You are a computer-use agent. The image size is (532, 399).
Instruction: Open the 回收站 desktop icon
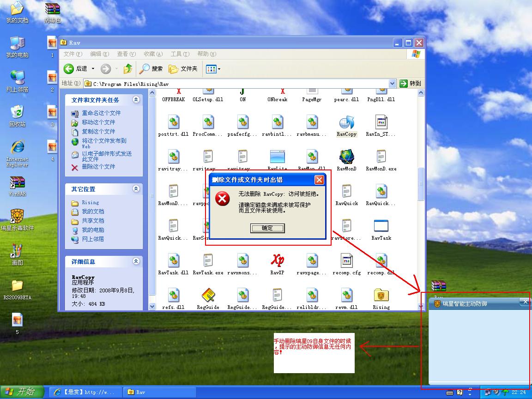17,116
